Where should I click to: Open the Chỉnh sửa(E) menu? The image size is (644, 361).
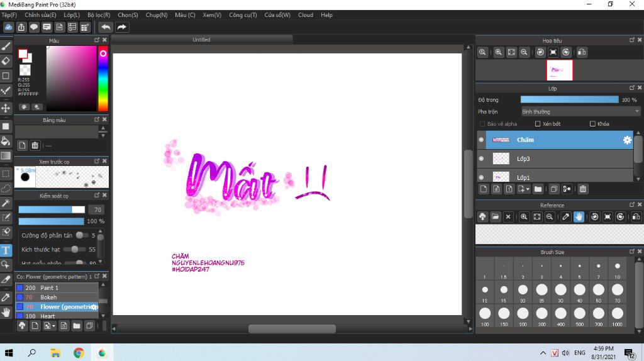pyautogui.click(x=40, y=15)
